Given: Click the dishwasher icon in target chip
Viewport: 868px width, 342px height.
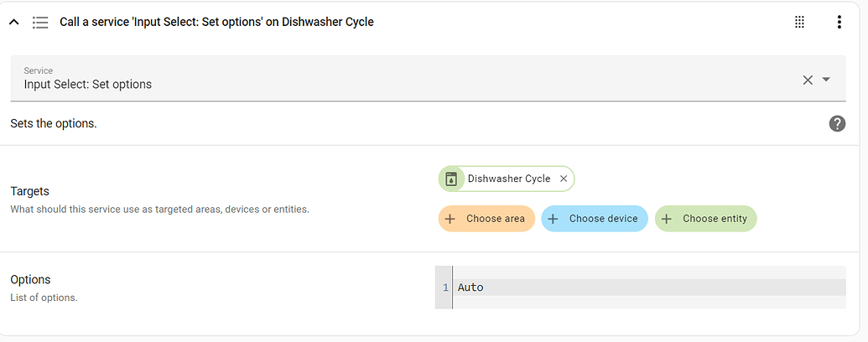Looking at the screenshot, I should tap(451, 179).
